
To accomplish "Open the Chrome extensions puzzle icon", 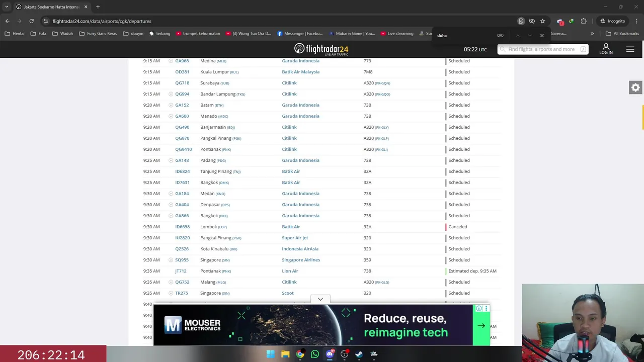I will click(584, 21).
